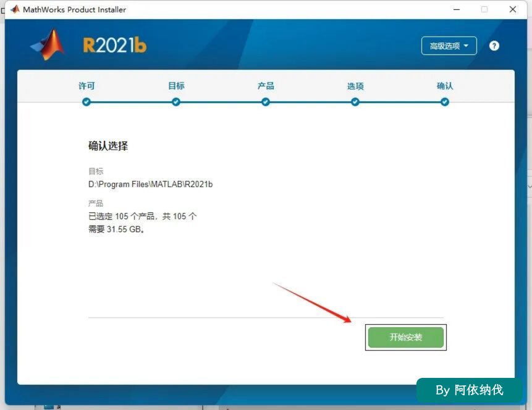Go to the 产品 step label

click(266, 86)
